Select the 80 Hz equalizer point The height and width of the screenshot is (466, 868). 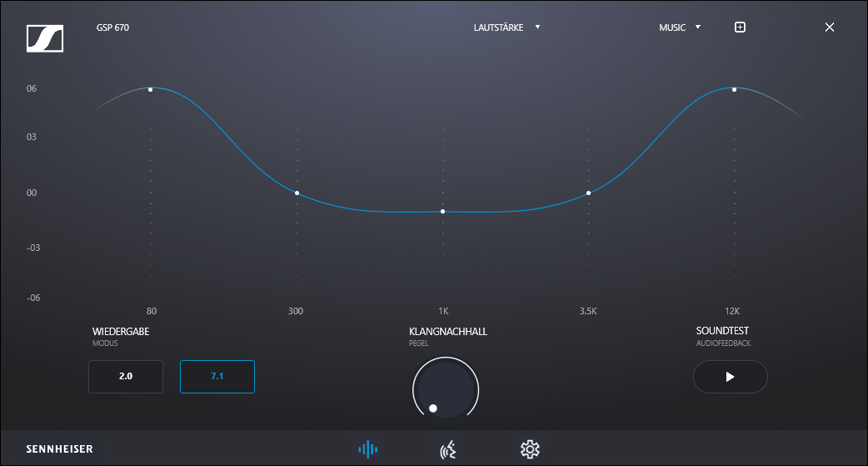coord(151,89)
